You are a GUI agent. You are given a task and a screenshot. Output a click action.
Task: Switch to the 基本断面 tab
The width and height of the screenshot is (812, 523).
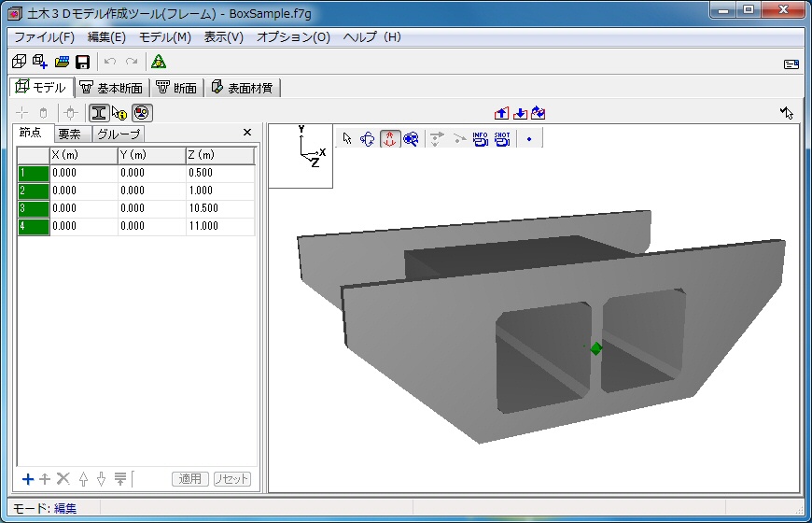pyautogui.click(x=112, y=88)
